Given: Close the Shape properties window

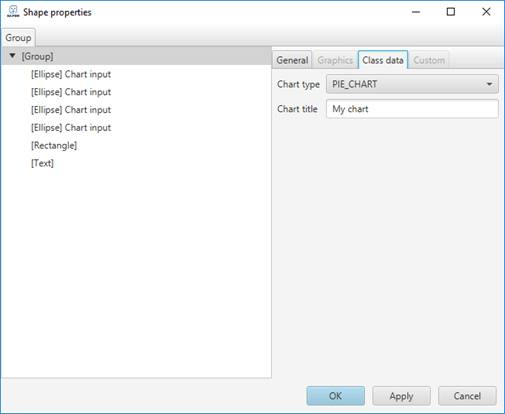Looking at the screenshot, I should [x=486, y=12].
